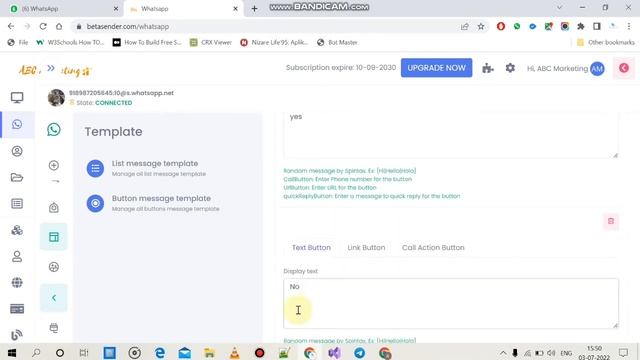The image size is (640, 360).
Task: Open the user profile icon in sidebar
Action: click(x=17, y=256)
